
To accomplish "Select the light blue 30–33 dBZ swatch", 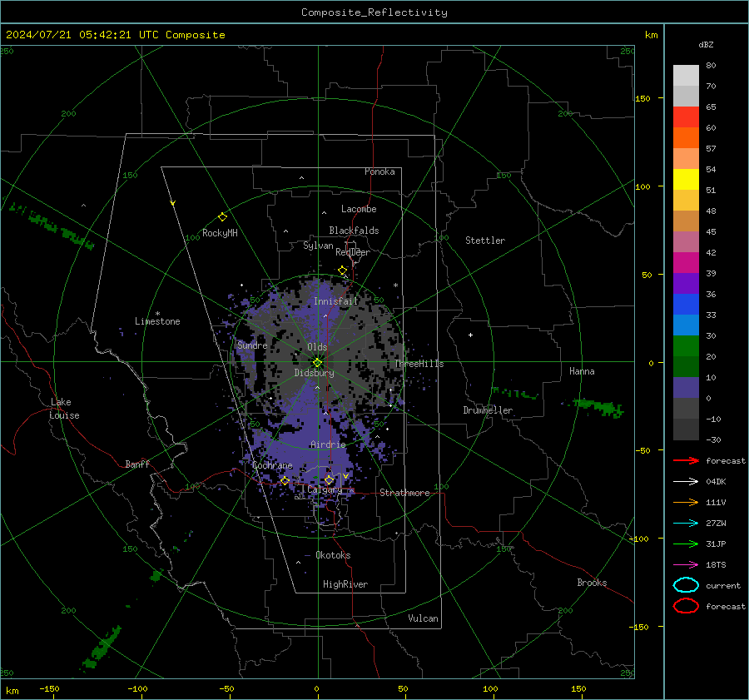I will coord(686,325).
